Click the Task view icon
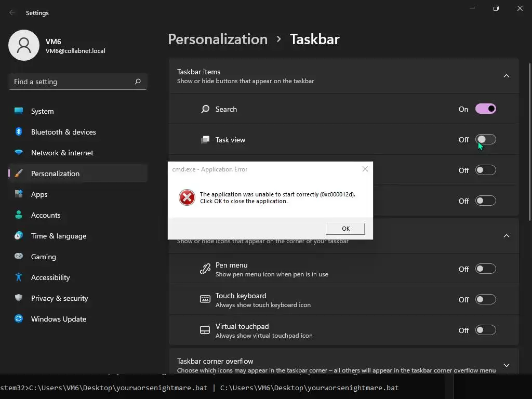The height and width of the screenshot is (399, 532). [x=205, y=139]
